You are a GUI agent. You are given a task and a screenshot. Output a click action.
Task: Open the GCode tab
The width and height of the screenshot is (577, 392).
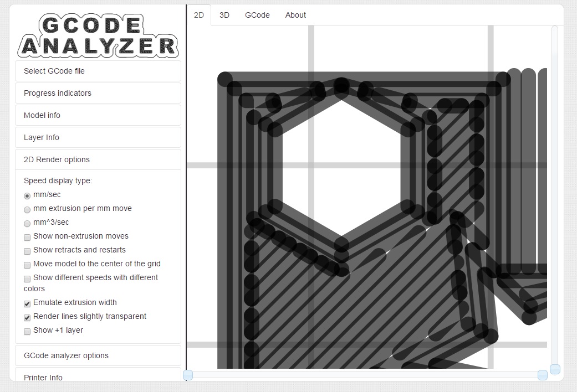click(x=257, y=15)
